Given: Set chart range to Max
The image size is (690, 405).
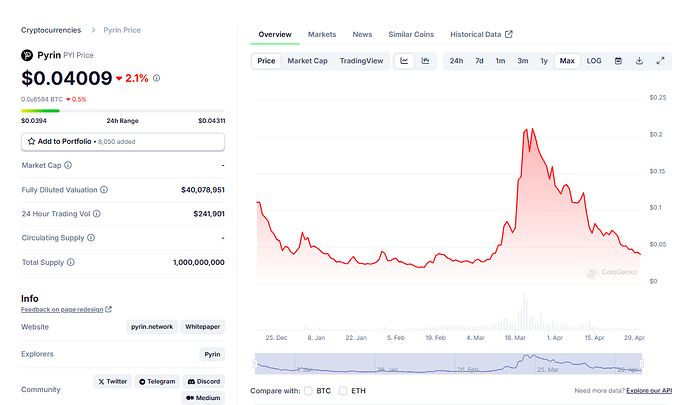Looking at the screenshot, I should (x=567, y=61).
